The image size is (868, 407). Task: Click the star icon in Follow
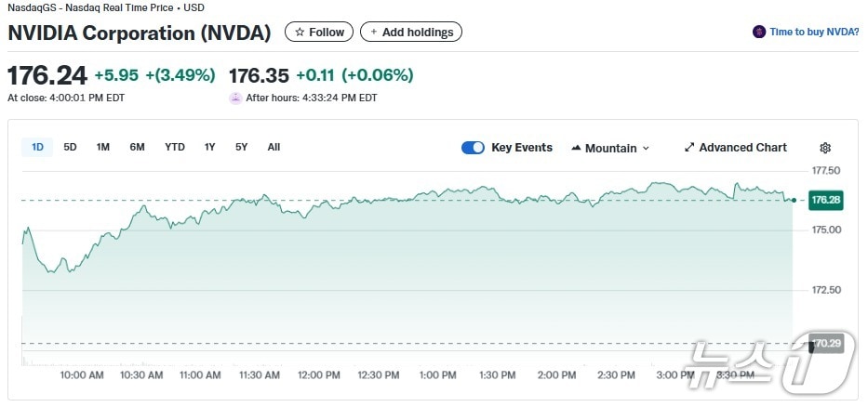(x=300, y=32)
